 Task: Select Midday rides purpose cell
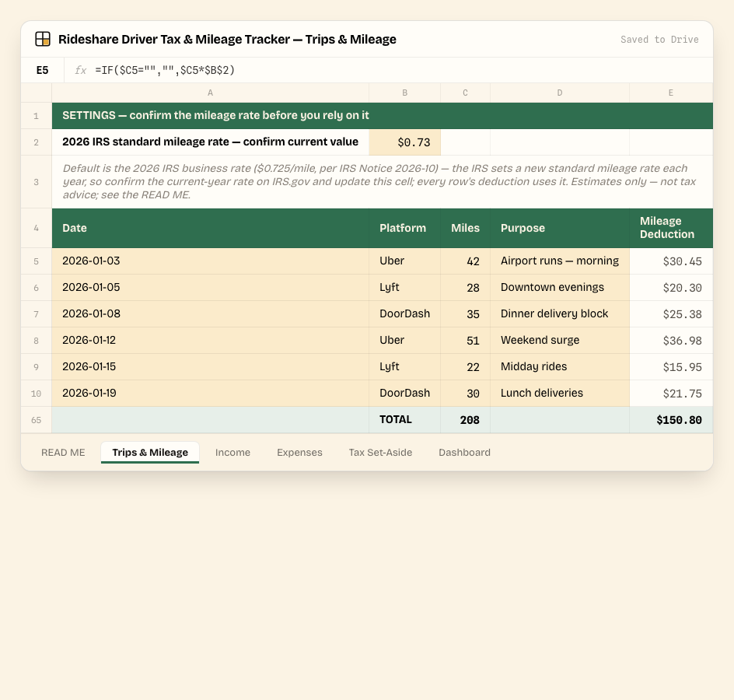(559, 366)
